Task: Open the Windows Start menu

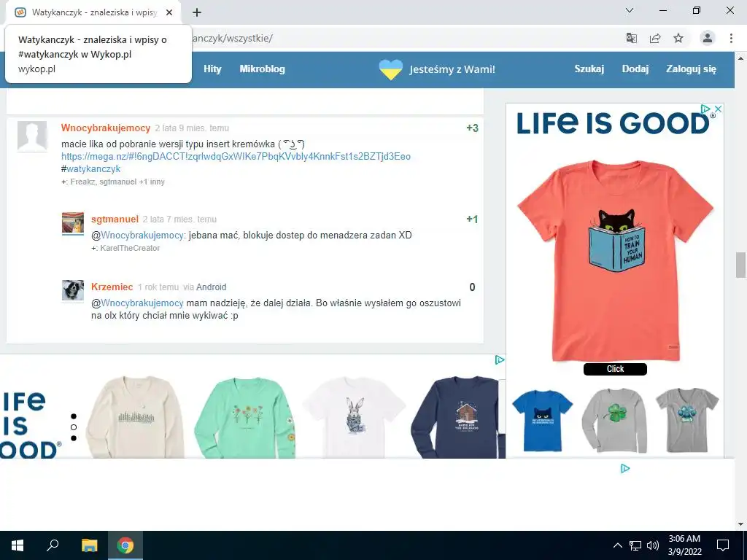Action: 18,545
